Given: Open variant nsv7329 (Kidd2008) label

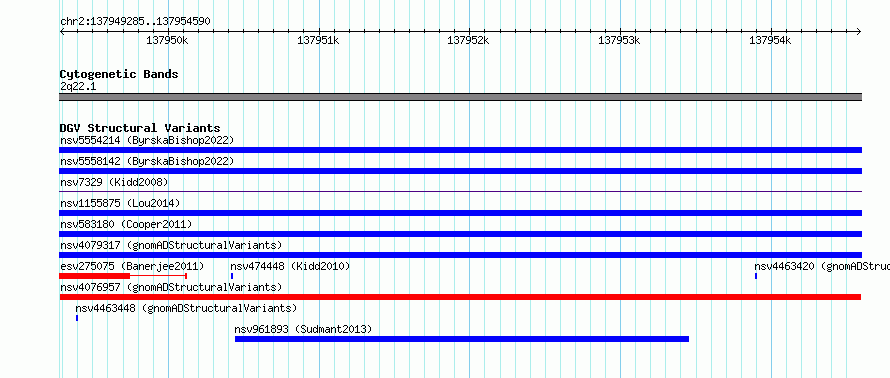Looking at the screenshot, I should pos(114,182).
